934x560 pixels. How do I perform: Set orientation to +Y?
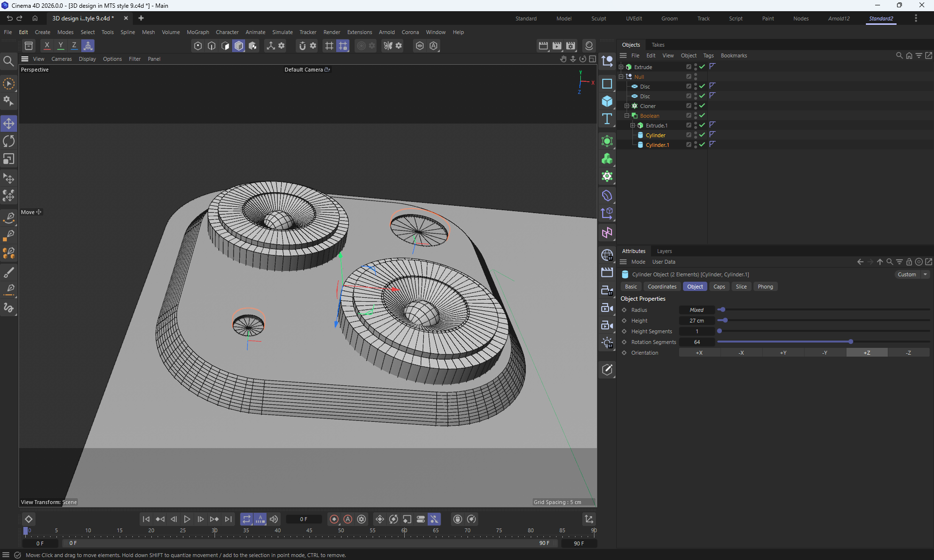[x=783, y=353]
